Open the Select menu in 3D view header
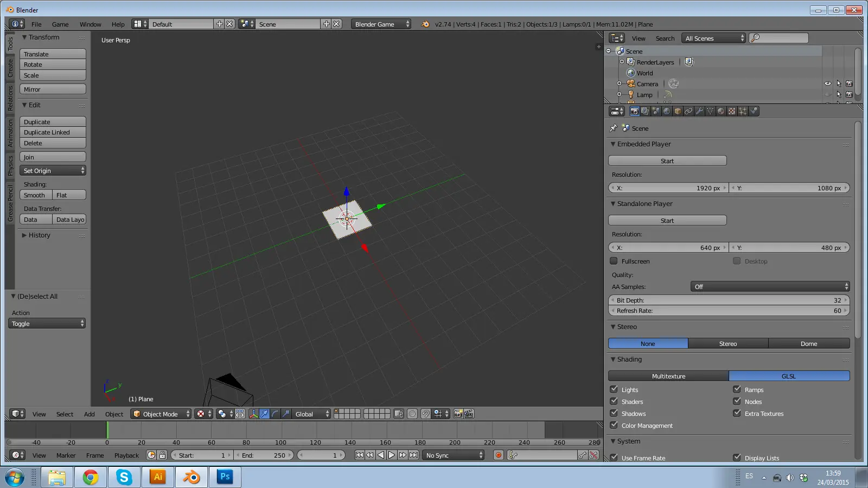868x488 pixels. tap(65, 414)
